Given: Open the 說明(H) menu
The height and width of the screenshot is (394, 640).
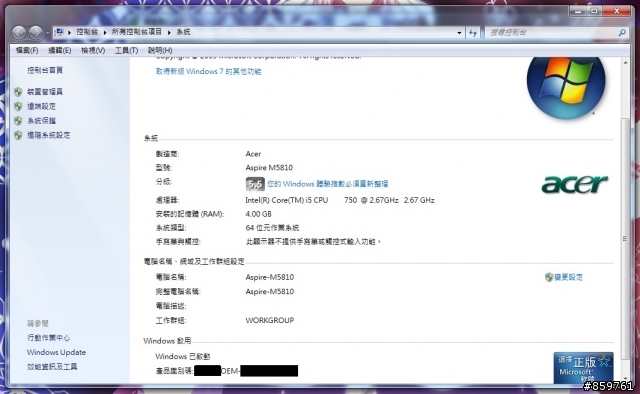Looking at the screenshot, I should (160, 50).
